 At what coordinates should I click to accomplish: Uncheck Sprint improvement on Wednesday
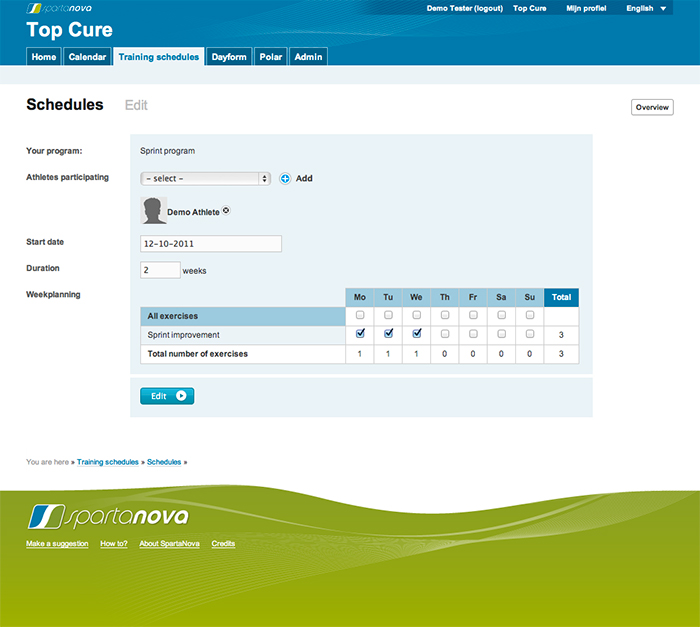coord(417,334)
